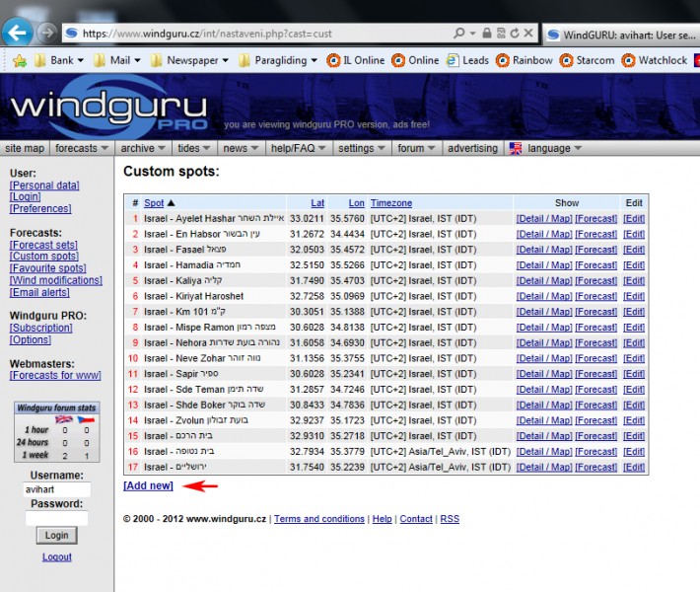Open the tides dropdown menu
Viewport: 700px width, 592px height.
pyautogui.click(x=194, y=148)
